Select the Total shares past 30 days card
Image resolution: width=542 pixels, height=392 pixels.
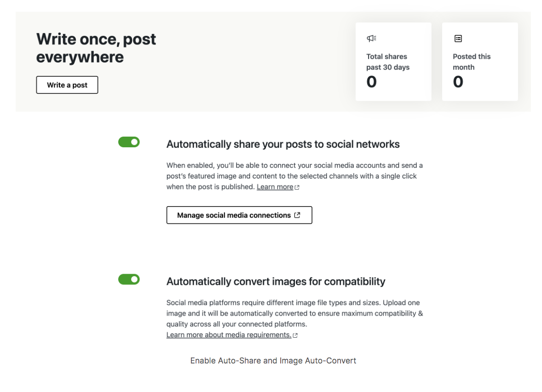point(393,61)
